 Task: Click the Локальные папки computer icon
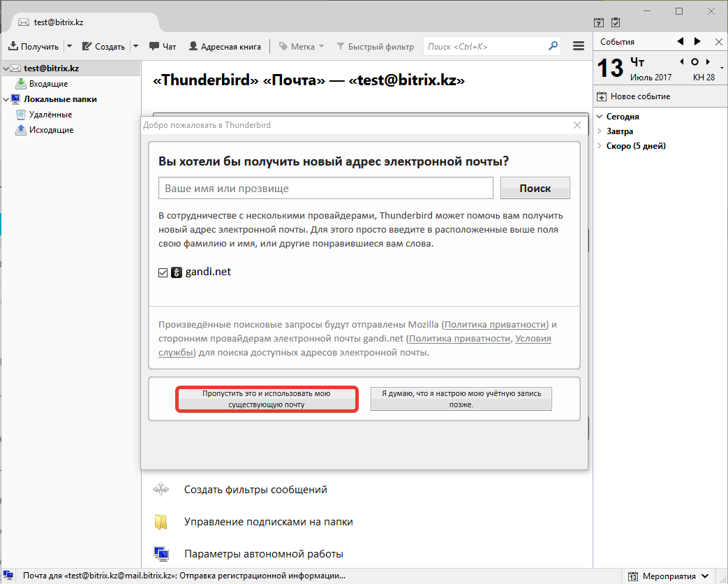coord(15,99)
